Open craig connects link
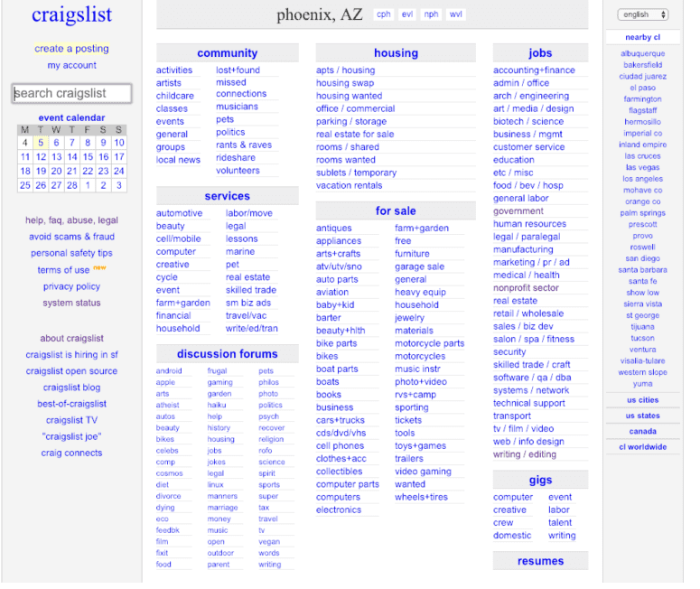This screenshot has width=700, height=589. pyautogui.click(x=71, y=453)
